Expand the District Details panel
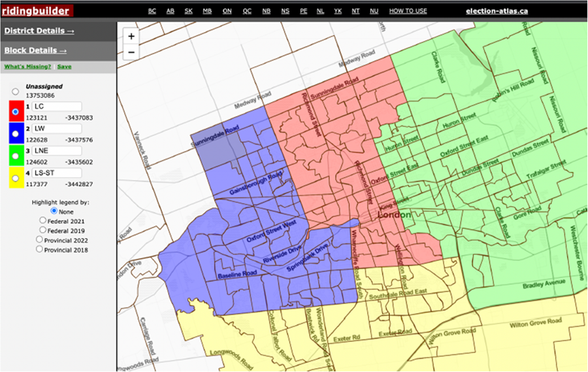This screenshot has width=588, height=372. pos(39,31)
